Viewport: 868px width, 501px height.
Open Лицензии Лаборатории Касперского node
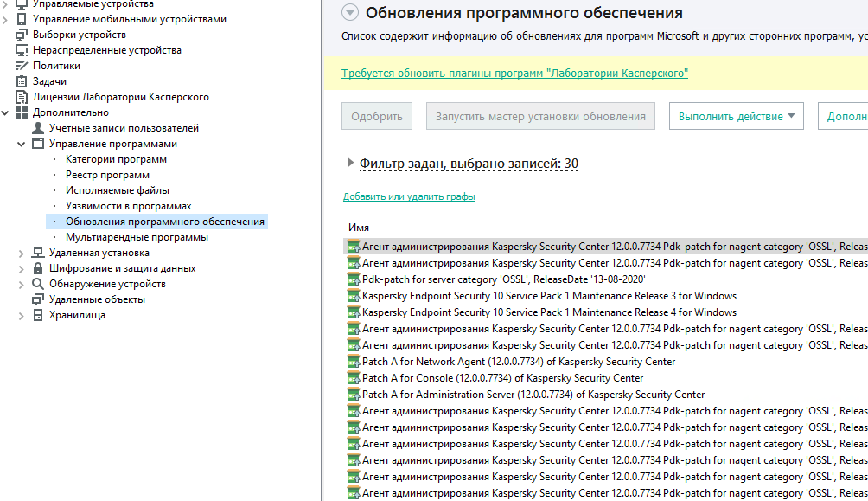tap(121, 96)
